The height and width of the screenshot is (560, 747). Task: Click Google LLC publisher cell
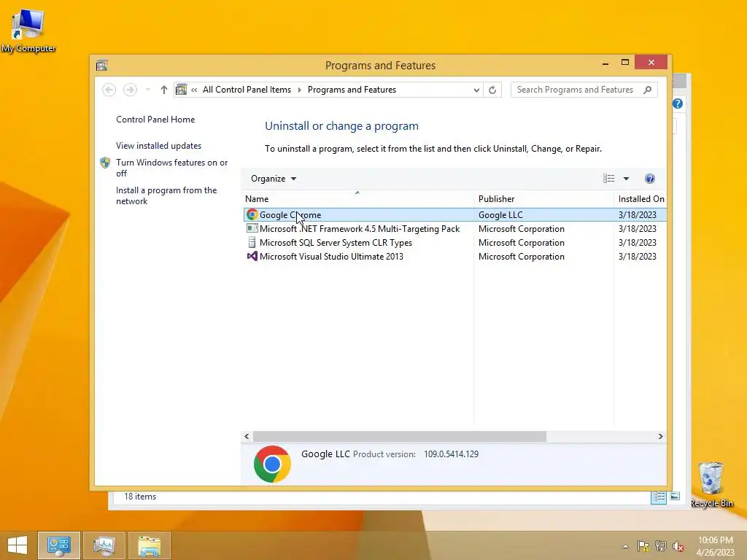pyautogui.click(x=500, y=215)
